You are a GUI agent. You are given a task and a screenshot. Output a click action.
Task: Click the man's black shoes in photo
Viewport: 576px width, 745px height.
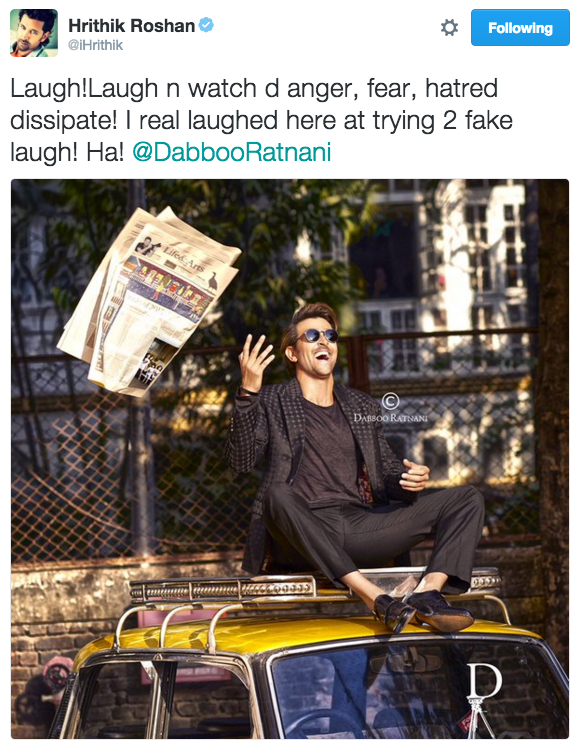423,611
